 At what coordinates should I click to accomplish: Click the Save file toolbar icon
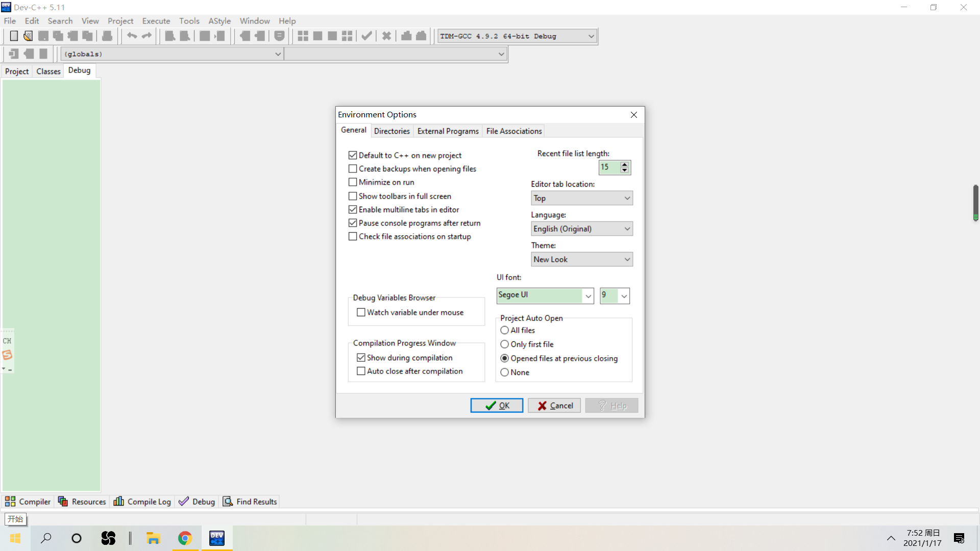pos(43,36)
